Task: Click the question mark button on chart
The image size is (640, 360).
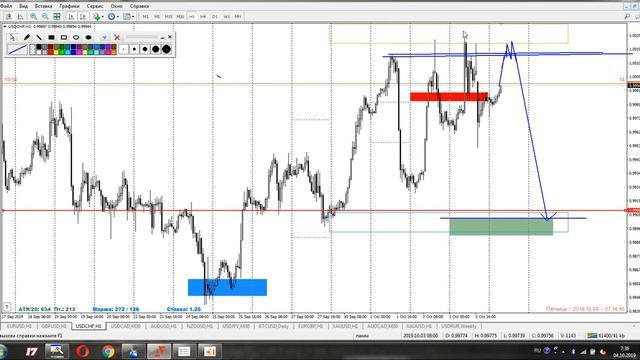Action: (7, 307)
